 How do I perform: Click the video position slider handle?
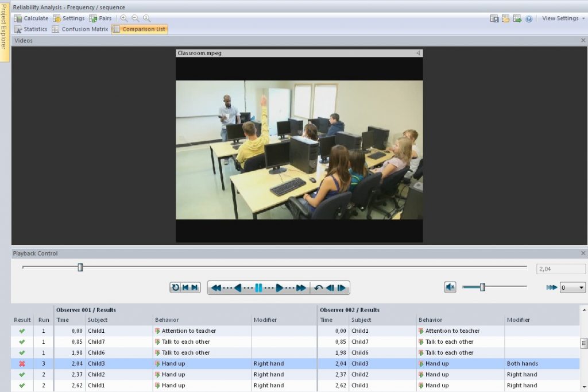pyautogui.click(x=80, y=267)
